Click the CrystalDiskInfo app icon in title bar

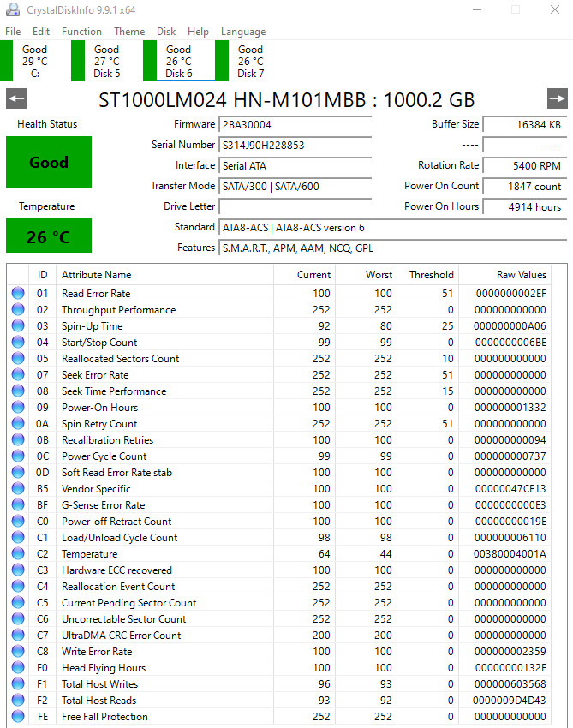pyautogui.click(x=13, y=9)
